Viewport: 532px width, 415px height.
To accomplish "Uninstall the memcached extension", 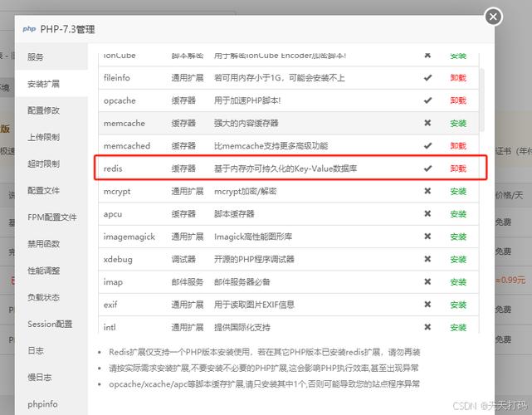I will [458, 146].
